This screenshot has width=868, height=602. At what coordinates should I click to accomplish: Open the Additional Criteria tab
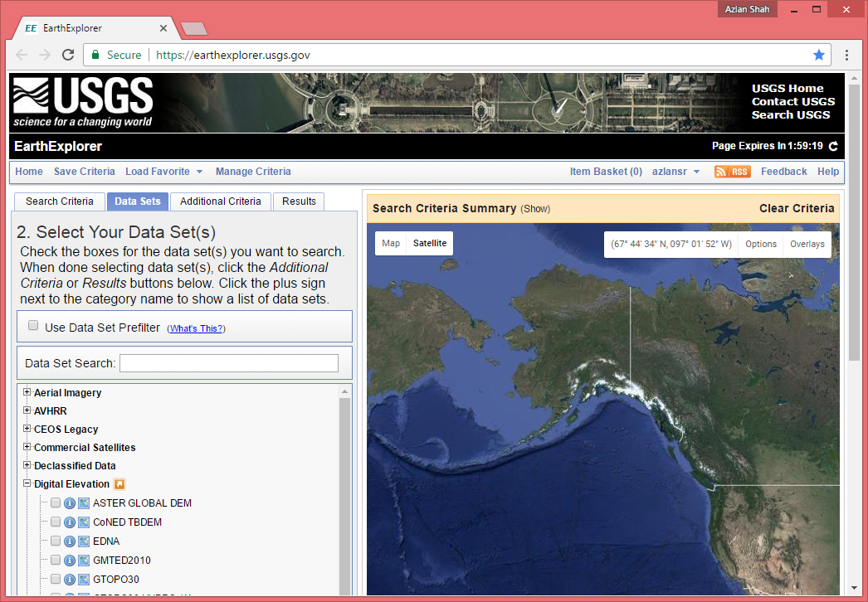pyautogui.click(x=221, y=201)
